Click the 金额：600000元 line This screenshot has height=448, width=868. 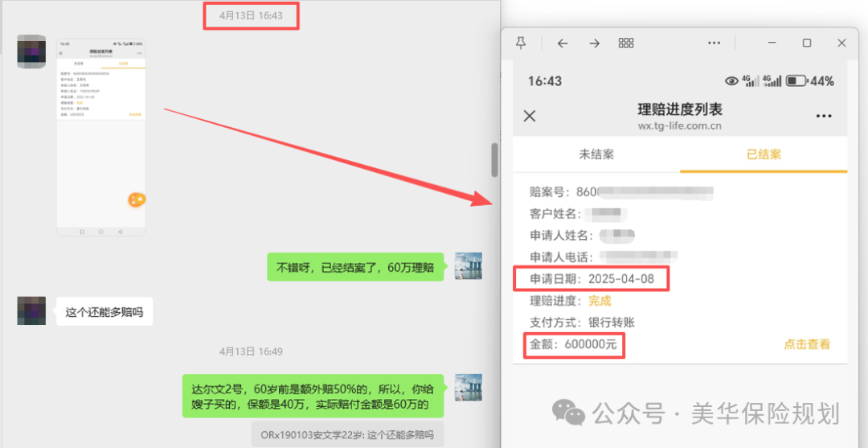coord(573,344)
